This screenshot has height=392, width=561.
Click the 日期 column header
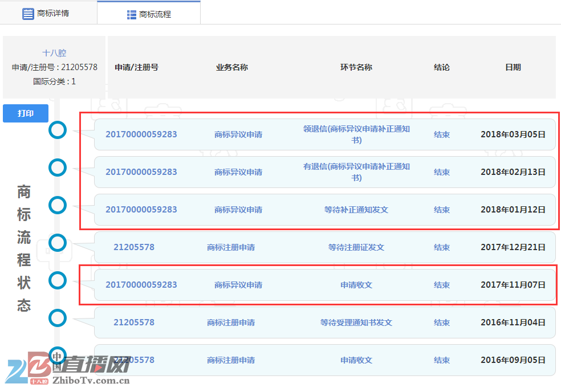tap(513, 67)
